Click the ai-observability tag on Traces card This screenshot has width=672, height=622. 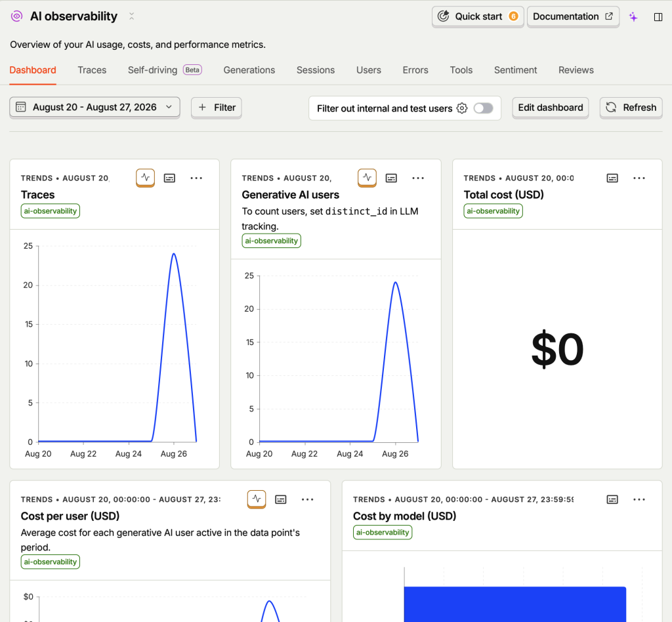point(51,211)
